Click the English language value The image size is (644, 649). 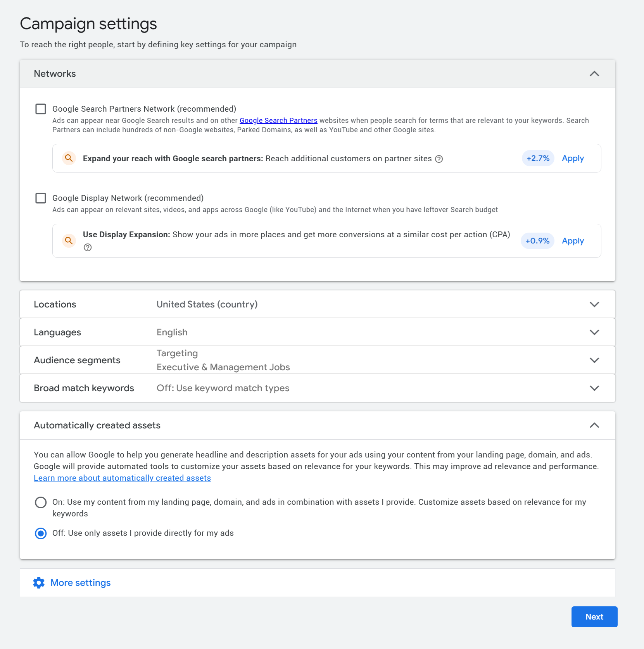pos(172,332)
